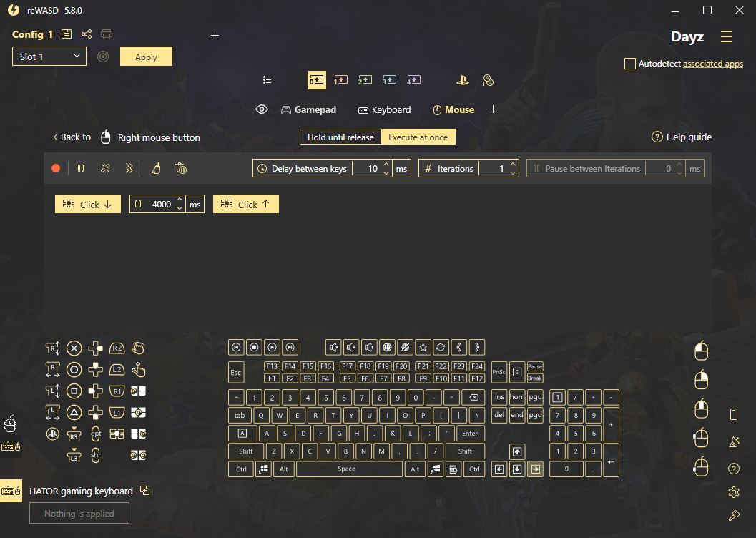Open the gear preferences icon
Screen dimensions: 756x538
[x=733, y=492]
